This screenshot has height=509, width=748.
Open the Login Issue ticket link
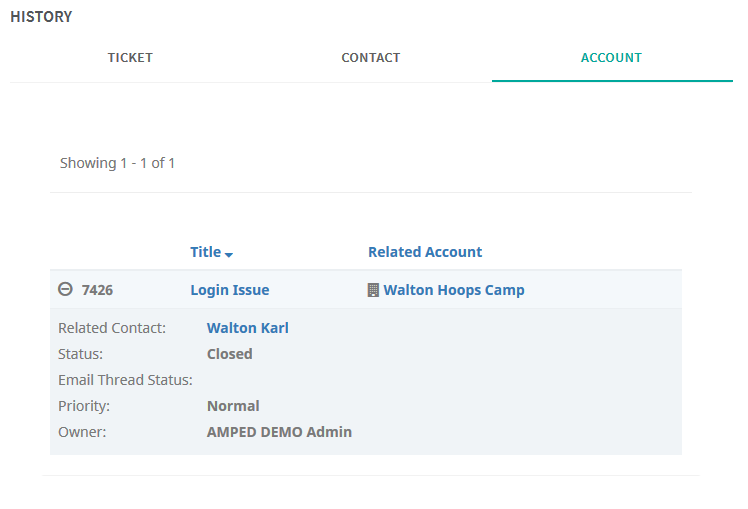(230, 290)
